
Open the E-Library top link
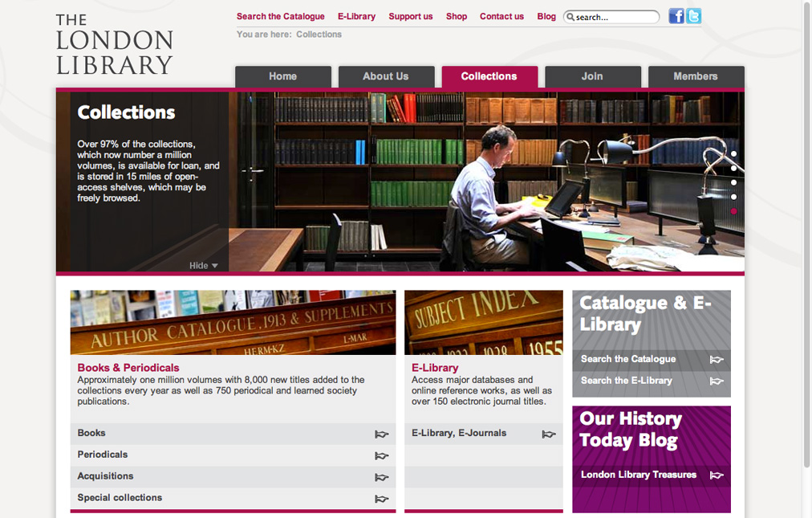[357, 17]
